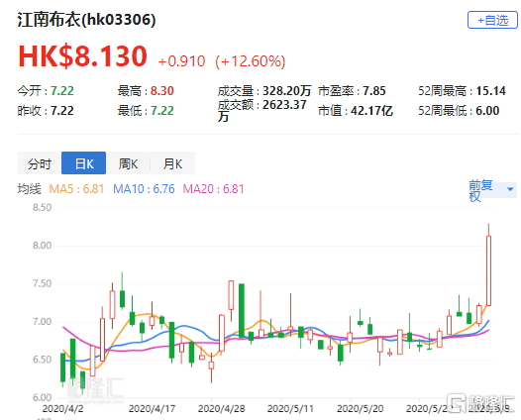Click the 7.00 price axis label
Screen dimensions: 521x420
42,322
